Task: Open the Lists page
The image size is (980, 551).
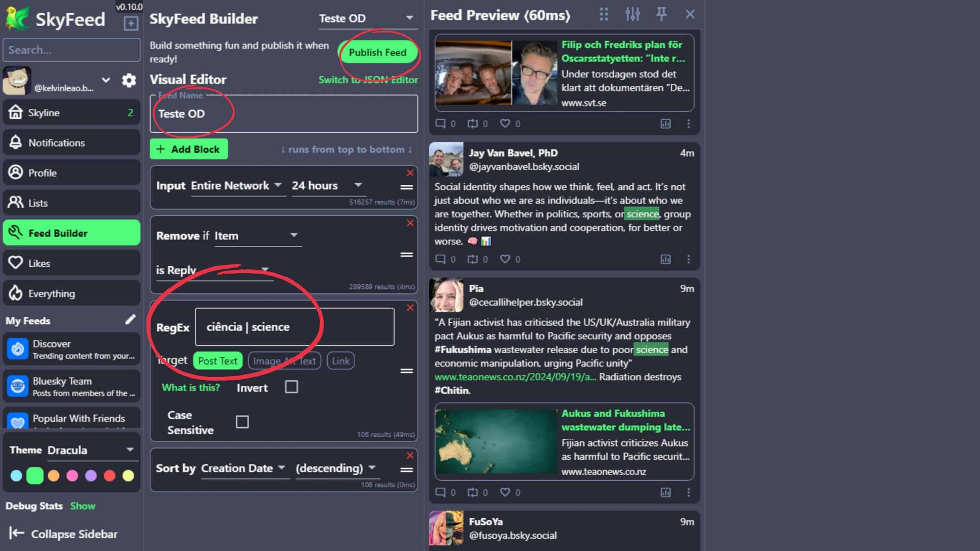Action: pyautogui.click(x=72, y=203)
